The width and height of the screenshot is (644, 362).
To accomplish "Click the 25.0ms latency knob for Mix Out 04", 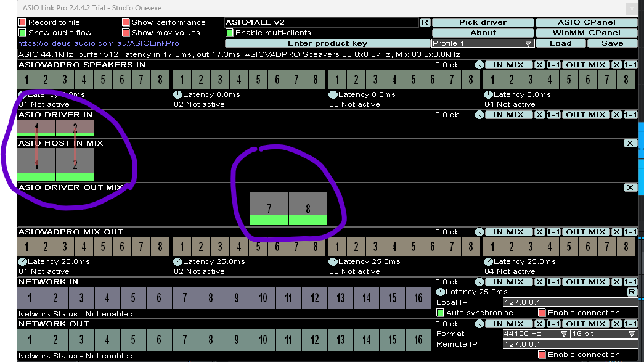I will [488, 261].
